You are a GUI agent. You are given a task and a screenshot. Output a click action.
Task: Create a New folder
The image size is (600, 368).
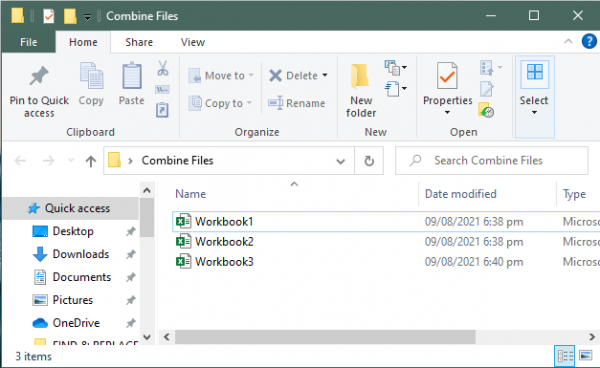click(x=361, y=90)
